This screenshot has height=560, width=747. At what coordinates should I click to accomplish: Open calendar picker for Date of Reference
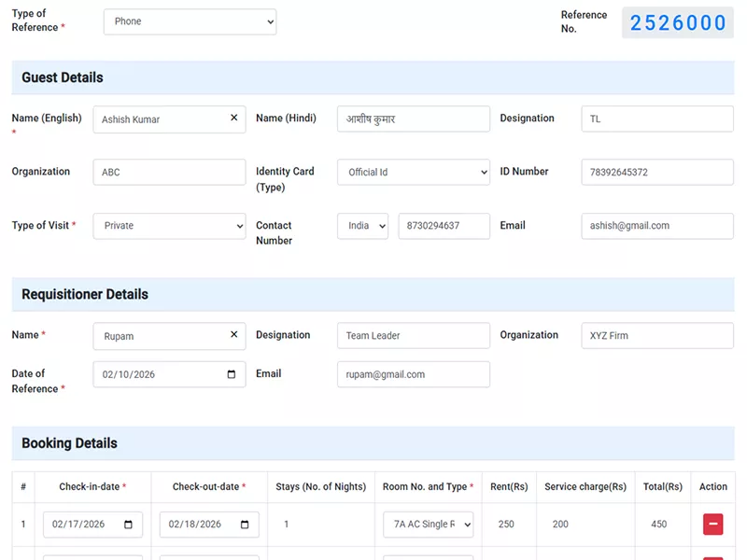pyautogui.click(x=231, y=374)
